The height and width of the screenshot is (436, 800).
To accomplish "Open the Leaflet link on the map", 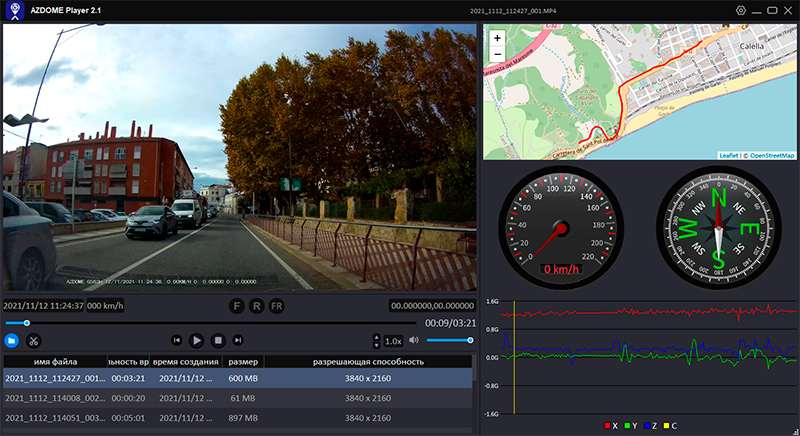I will (x=729, y=155).
